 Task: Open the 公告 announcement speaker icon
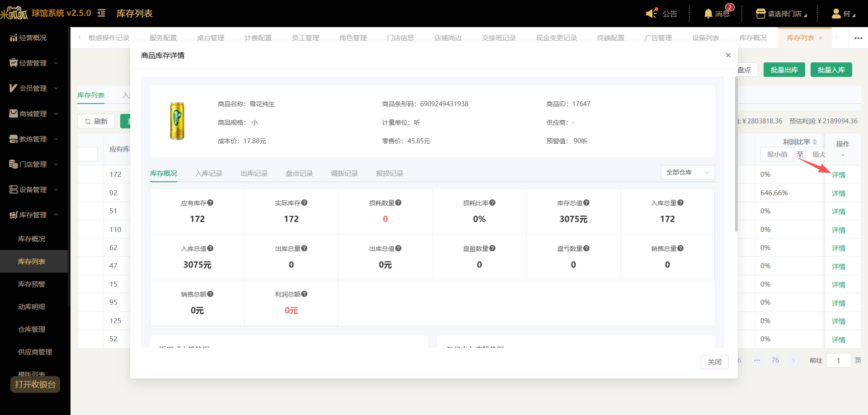tap(651, 13)
